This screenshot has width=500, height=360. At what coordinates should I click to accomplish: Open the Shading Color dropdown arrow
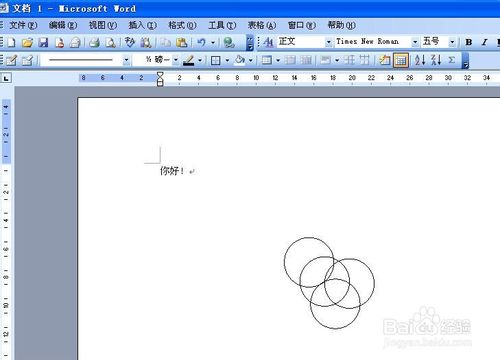pos(250,60)
